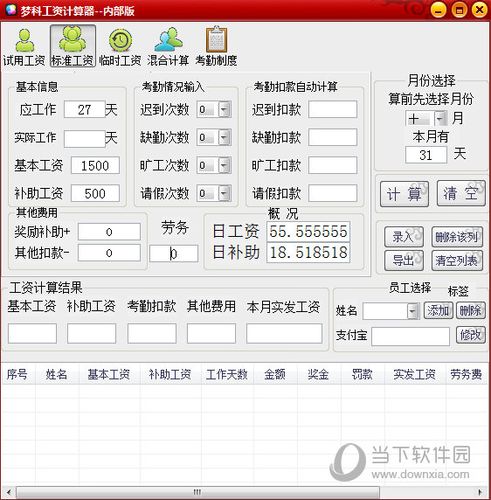Click the 迟到扣款 field
491x500 pixels.
point(332,109)
